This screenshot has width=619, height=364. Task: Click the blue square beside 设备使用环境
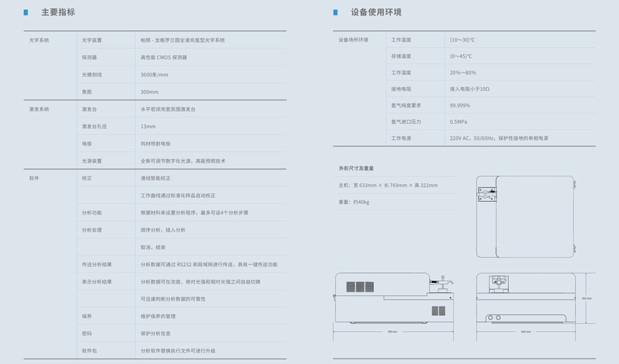(x=335, y=12)
